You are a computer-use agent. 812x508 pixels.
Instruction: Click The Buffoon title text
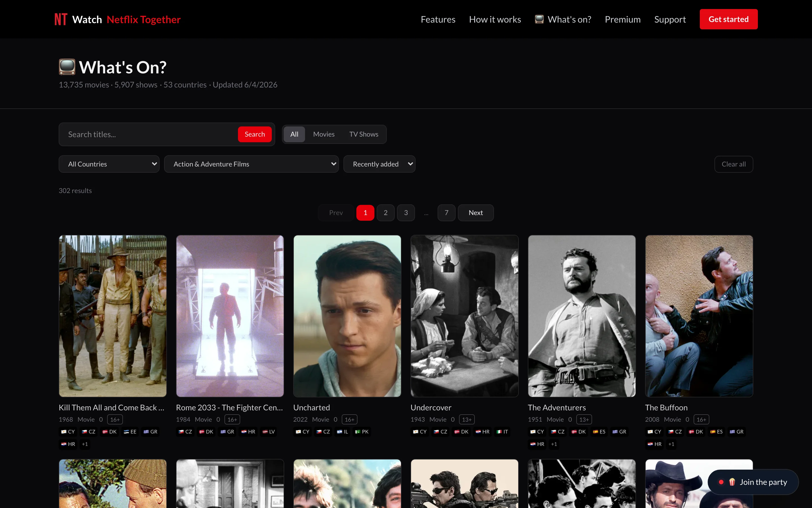click(x=666, y=408)
